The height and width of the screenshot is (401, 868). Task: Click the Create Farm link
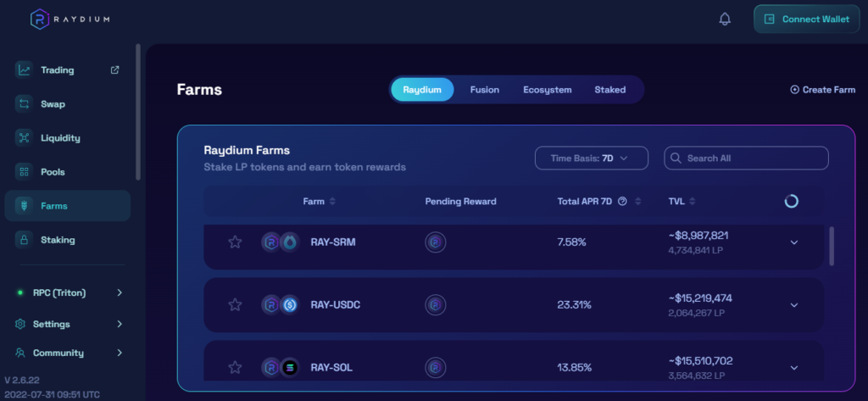[x=822, y=90]
